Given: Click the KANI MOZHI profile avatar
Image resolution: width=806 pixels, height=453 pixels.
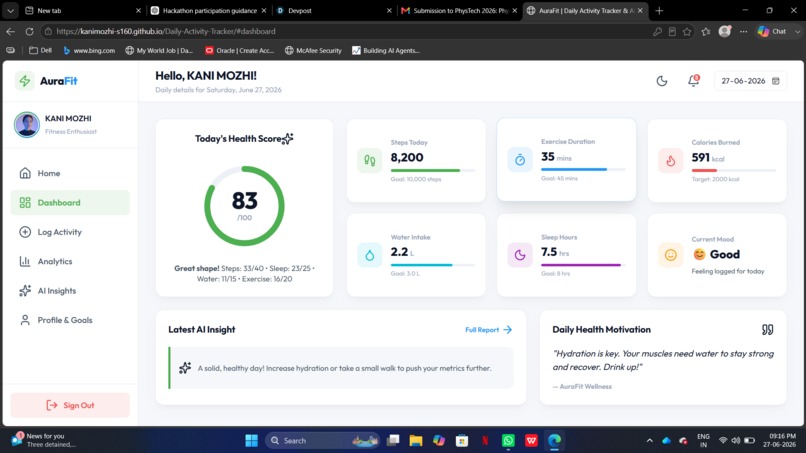Looking at the screenshot, I should [x=27, y=124].
